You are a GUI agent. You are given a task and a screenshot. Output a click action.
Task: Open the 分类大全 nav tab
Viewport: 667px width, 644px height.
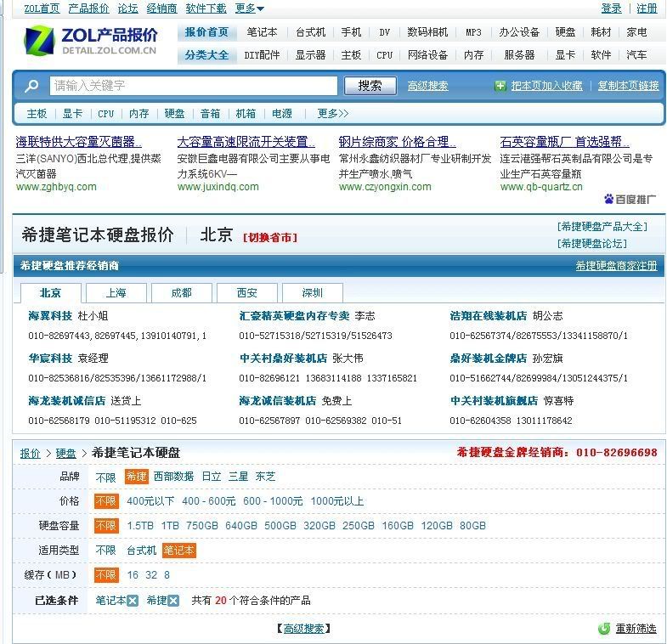(x=206, y=55)
